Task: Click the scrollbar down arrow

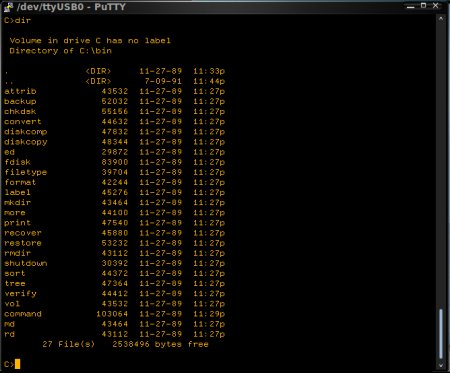Action: point(441,365)
